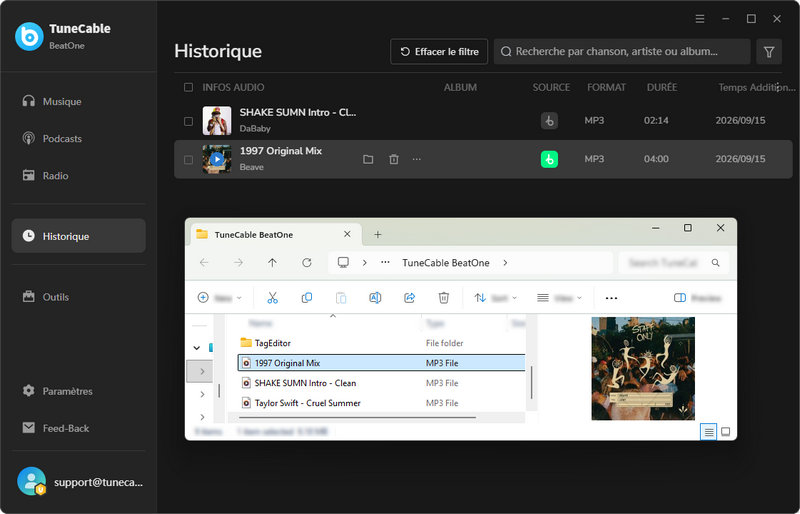The width and height of the screenshot is (800, 514).
Task: Select the Historique sidebar item
Action: [x=79, y=236]
